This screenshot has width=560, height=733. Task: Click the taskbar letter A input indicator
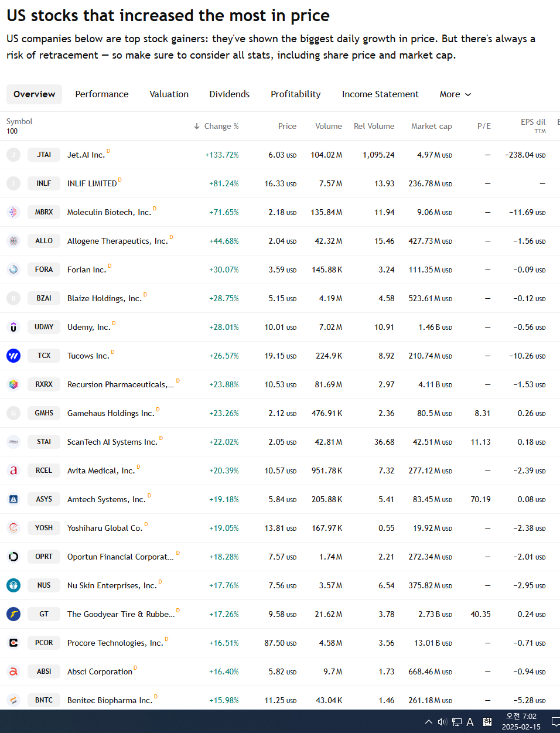(470, 722)
